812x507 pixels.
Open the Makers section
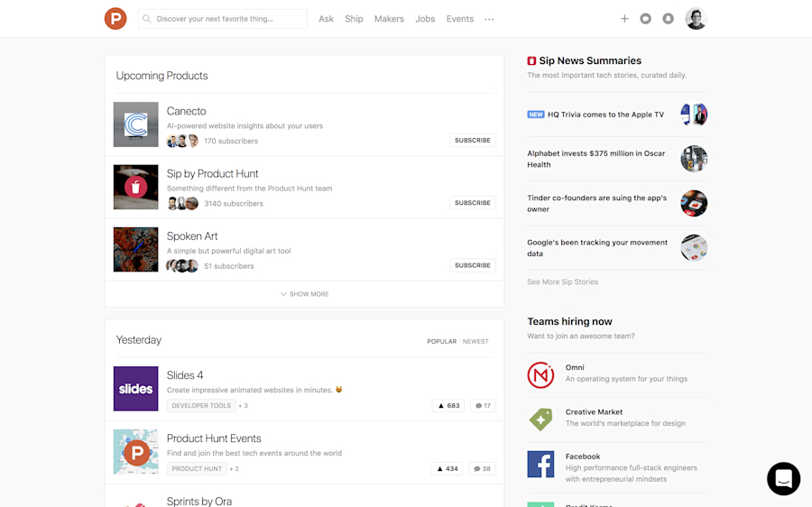click(x=389, y=19)
